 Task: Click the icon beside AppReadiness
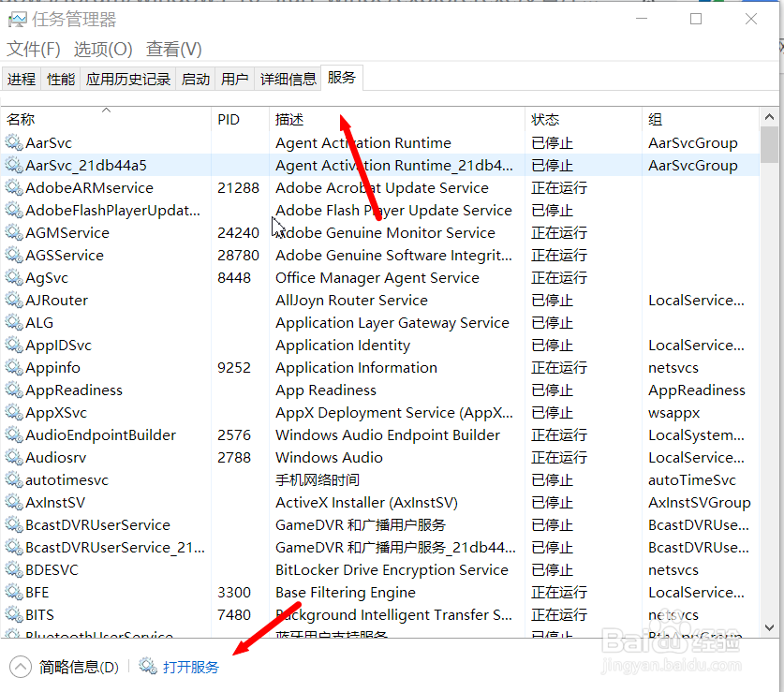pos(14,390)
